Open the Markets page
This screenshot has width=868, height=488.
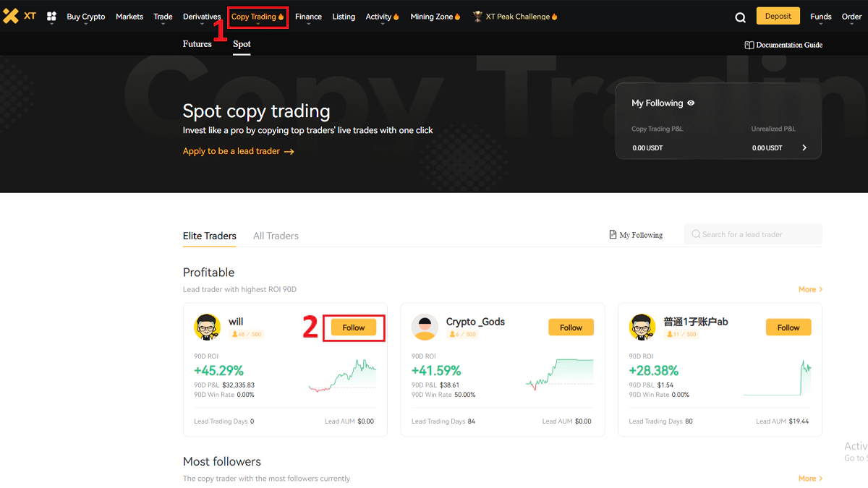coord(129,17)
